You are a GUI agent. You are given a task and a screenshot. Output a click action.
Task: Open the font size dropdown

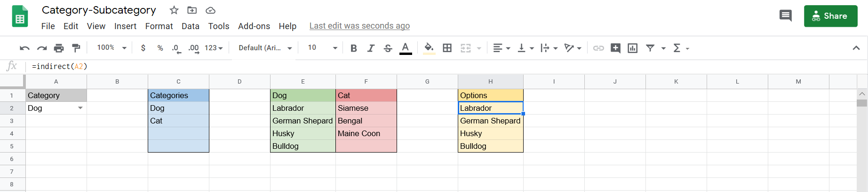click(322, 48)
